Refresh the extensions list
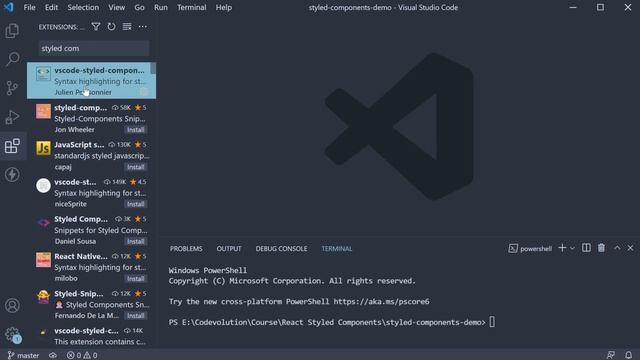 pyautogui.click(x=111, y=27)
